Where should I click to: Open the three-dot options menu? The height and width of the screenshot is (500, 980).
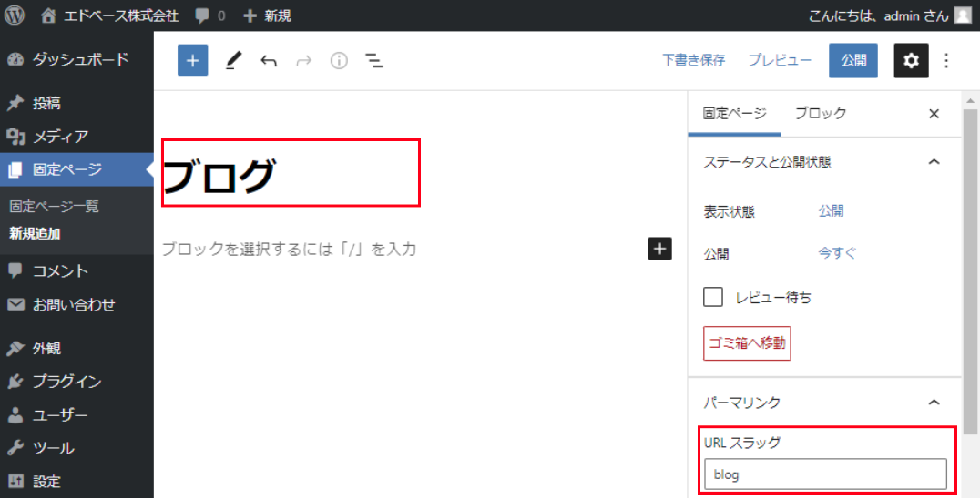[946, 61]
